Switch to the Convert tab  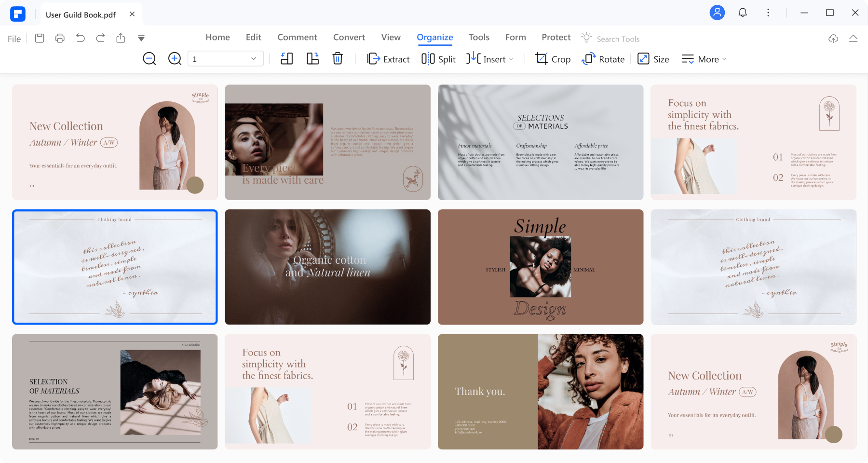[349, 37]
